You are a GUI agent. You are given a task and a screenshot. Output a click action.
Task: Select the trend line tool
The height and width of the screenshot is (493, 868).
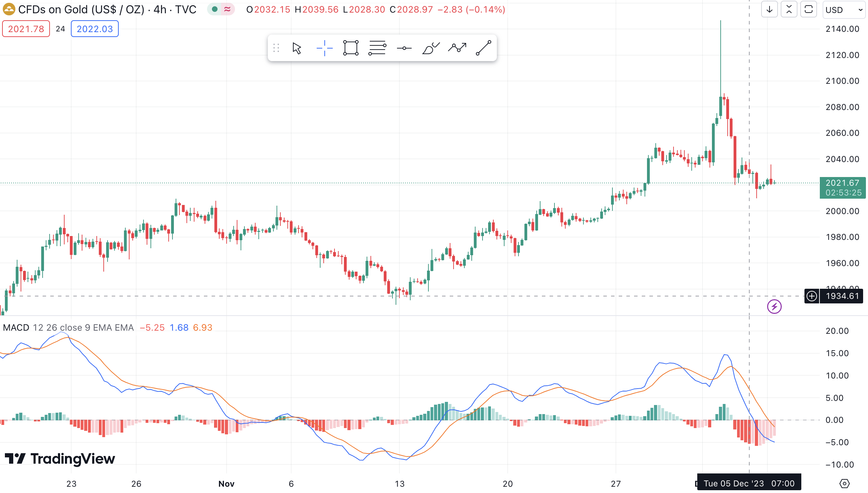(x=484, y=48)
